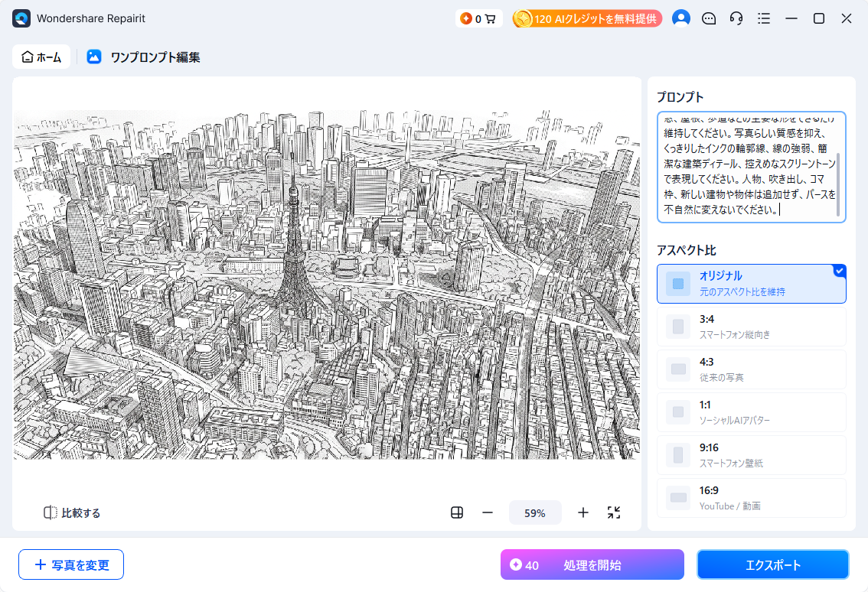This screenshot has height=592, width=868.
Task: Click the 写真を変更 button
Action: click(x=71, y=564)
